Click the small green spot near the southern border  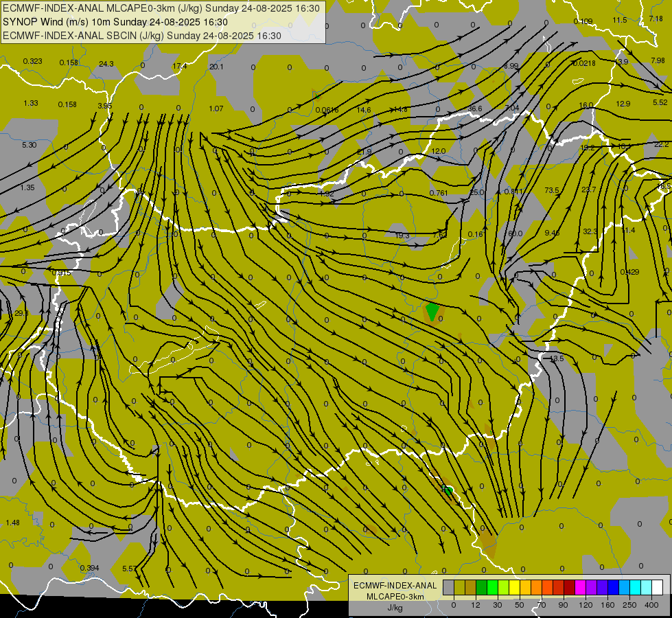(448, 490)
